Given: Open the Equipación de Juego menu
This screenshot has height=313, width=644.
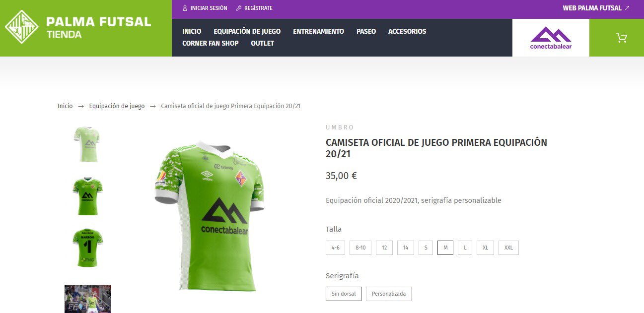Looking at the screenshot, I should point(247,31).
